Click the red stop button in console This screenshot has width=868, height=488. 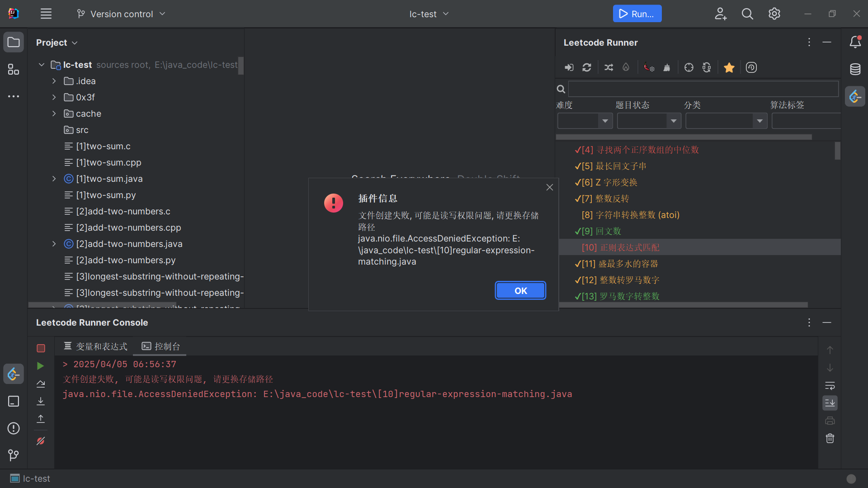pyautogui.click(x=41, y=348)
